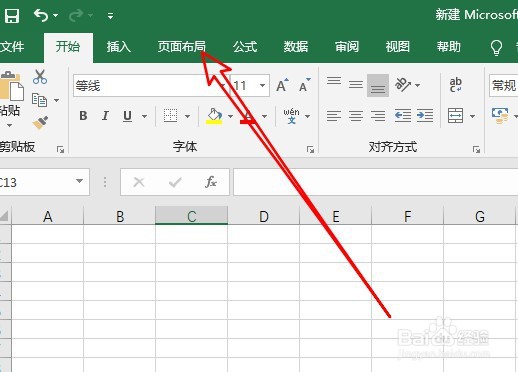
Task: Expand the paste options arrow
Action: (x=9, y=126)
